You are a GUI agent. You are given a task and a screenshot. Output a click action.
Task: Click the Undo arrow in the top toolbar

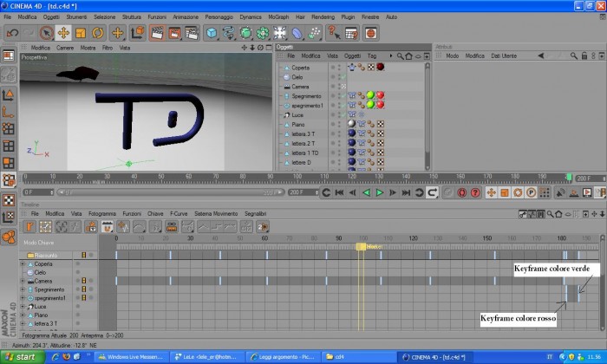[12, 33]
